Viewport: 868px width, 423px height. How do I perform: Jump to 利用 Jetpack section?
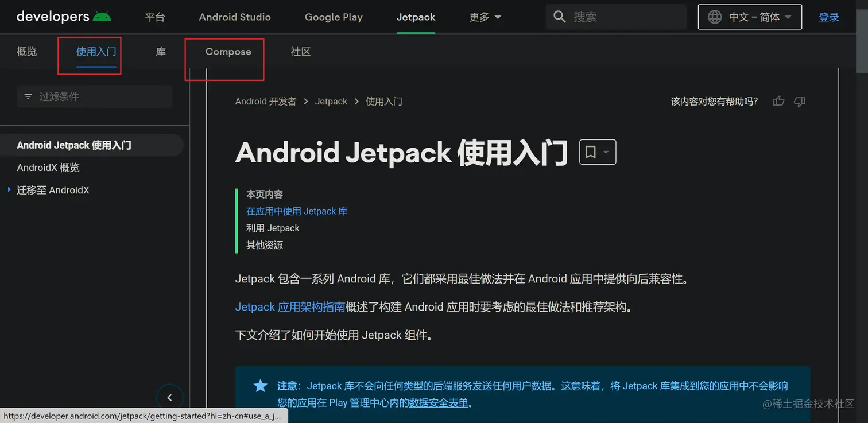tap(273, 228)
